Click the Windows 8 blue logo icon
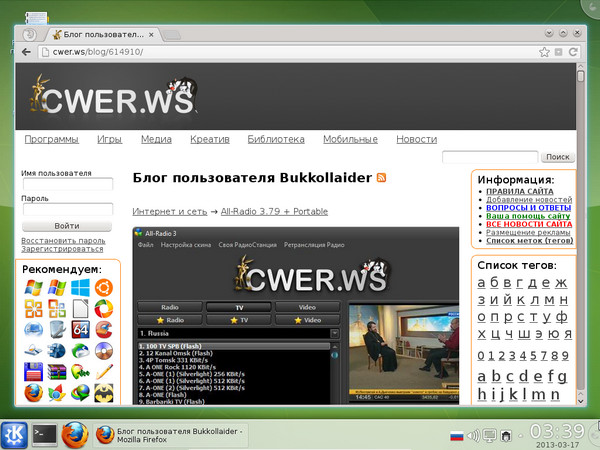This screenshot has width=600, height=450. pos(80,289)
